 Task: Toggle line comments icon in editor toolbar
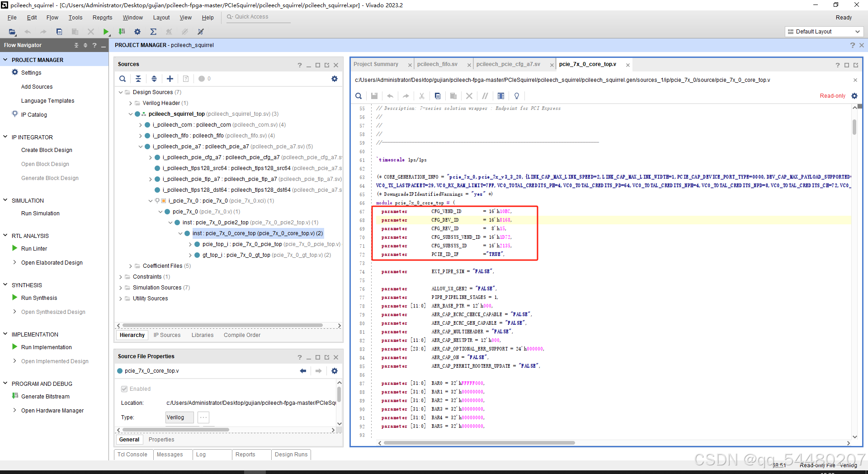tap(485, 96)
